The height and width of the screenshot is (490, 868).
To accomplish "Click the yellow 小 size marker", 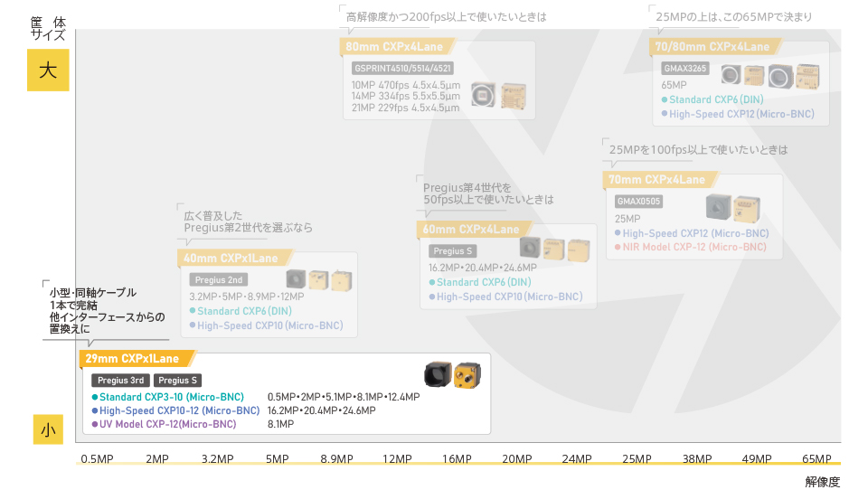I will point(48,430).
